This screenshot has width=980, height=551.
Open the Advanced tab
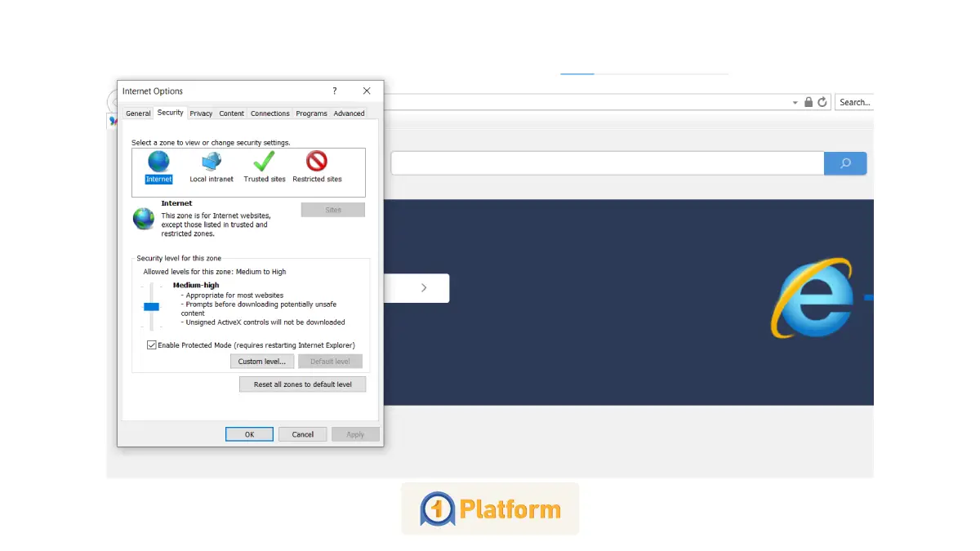[x=349, y=113]
